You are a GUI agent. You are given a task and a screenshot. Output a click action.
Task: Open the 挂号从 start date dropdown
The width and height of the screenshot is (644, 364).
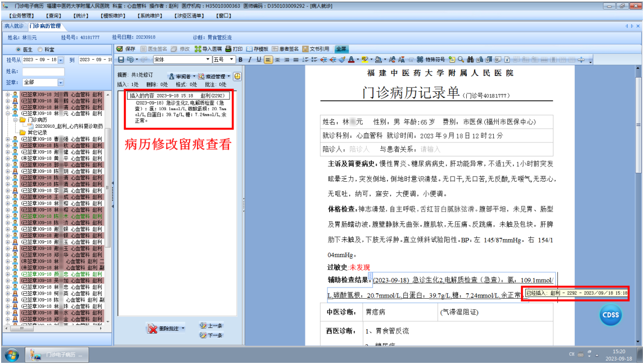[61, 60]
